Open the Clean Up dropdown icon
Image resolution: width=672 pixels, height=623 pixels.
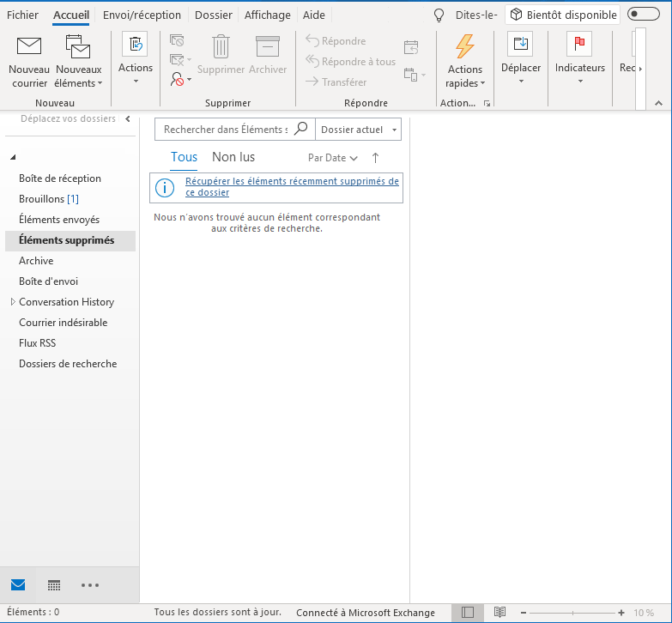[180, 59]
